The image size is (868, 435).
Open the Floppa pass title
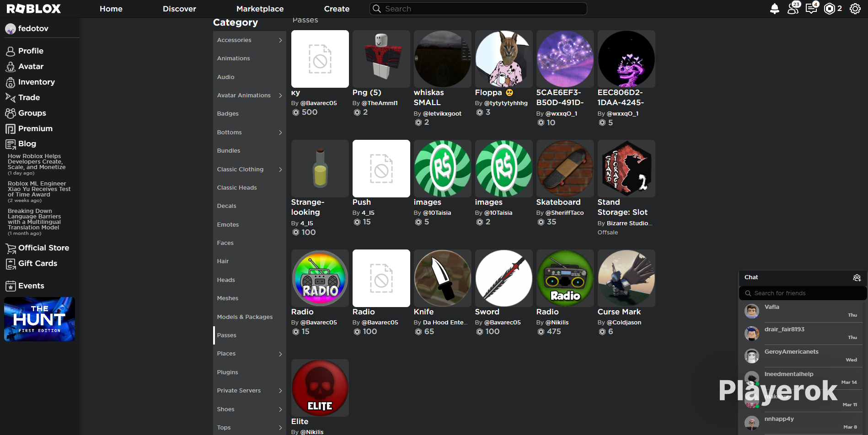pos(494,93)
